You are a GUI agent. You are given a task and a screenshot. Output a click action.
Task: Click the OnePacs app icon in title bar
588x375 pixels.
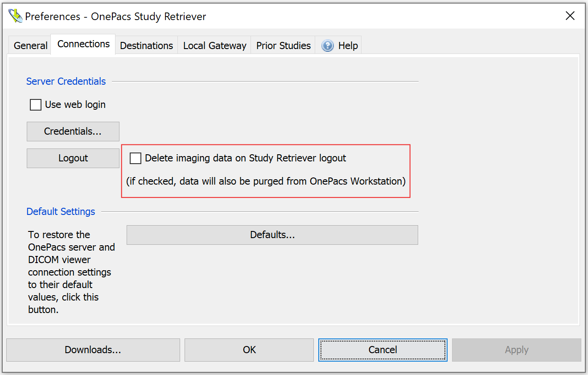[15, 16]
